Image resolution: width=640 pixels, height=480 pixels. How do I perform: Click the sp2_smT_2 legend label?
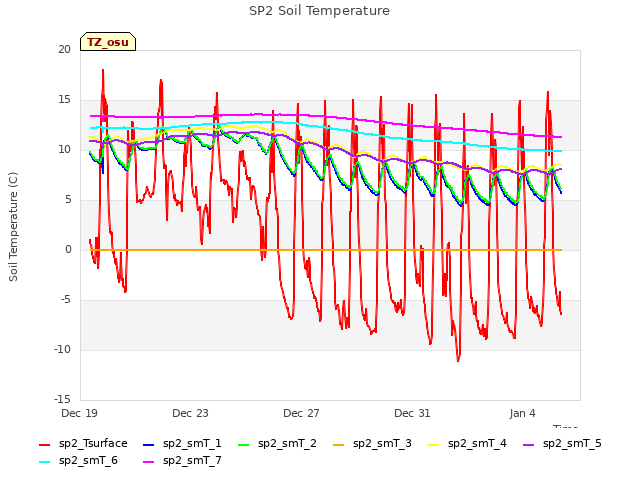[x=287, y=443]
